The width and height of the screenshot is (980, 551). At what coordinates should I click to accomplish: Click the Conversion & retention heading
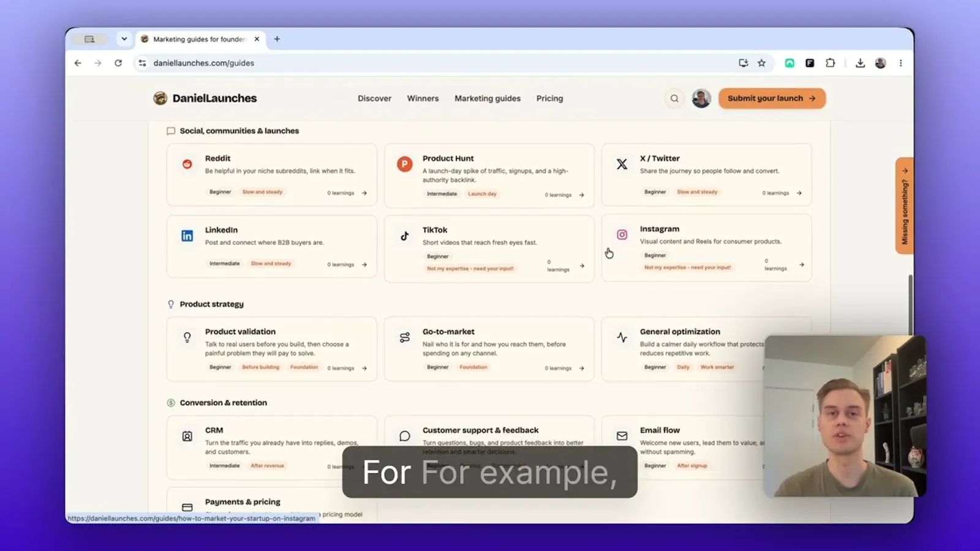click(223, 403)
